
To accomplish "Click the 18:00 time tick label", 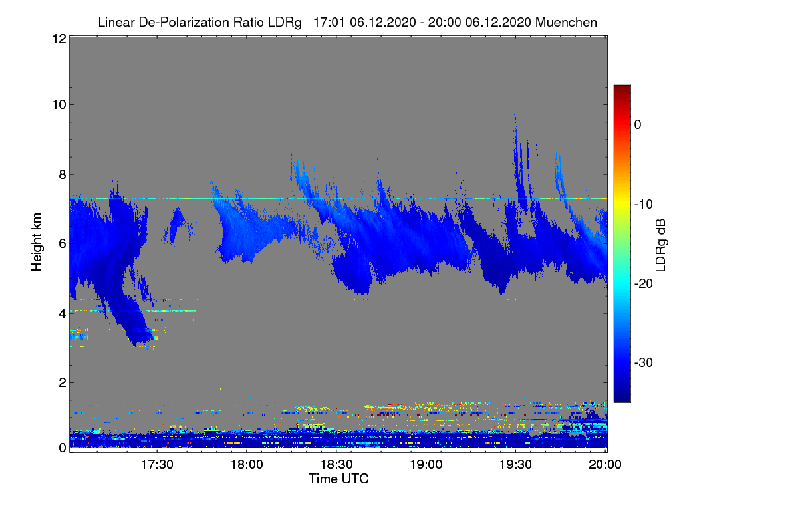I will 247,464.
